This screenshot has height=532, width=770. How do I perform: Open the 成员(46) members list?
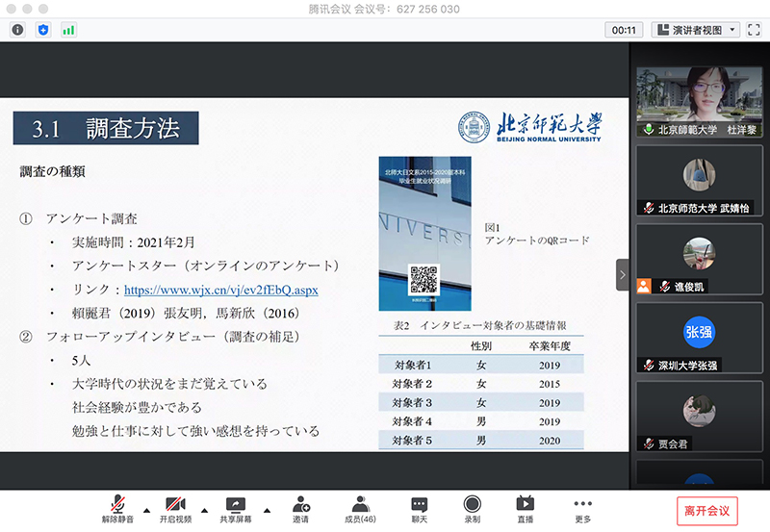pos(360,509)
